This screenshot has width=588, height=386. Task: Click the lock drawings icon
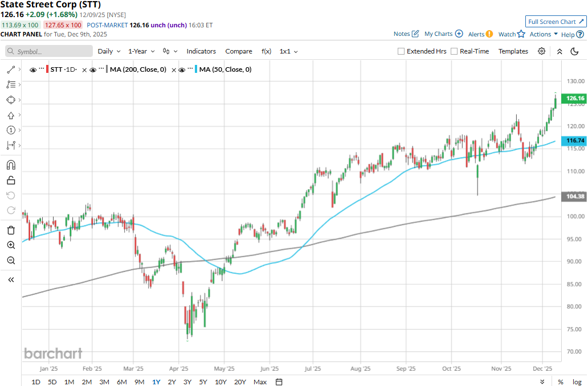(11, 180)
